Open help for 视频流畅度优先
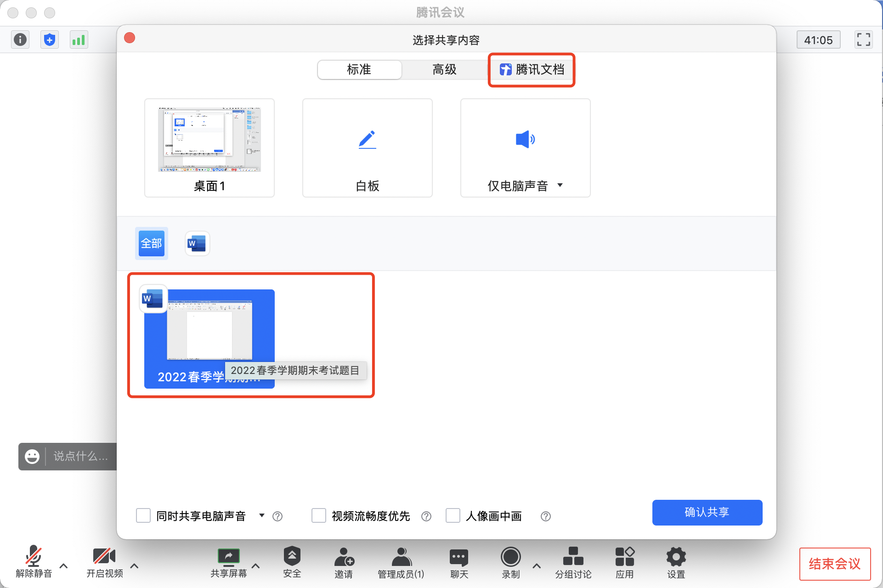The height and width of the screenshot is (588, 883). [x=426, y=516]
